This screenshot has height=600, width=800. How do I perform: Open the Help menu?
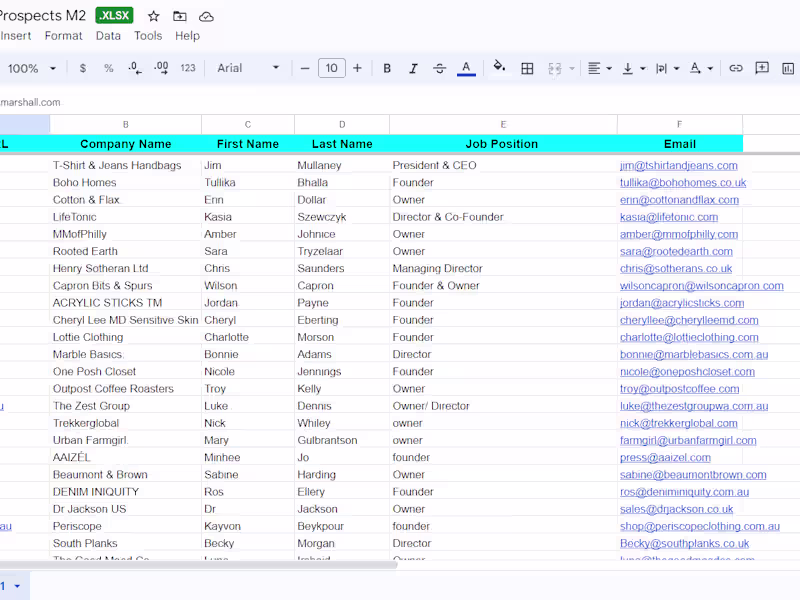coord(187,36)
